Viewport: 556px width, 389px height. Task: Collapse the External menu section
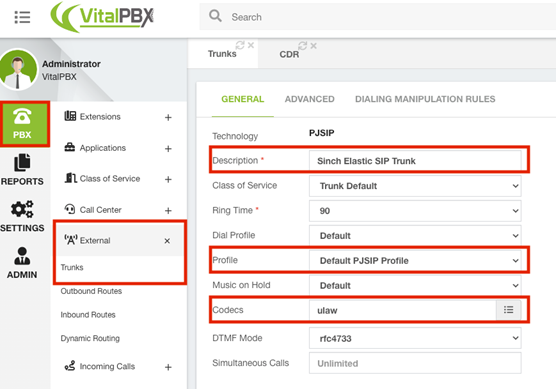[x=167, y=241]
